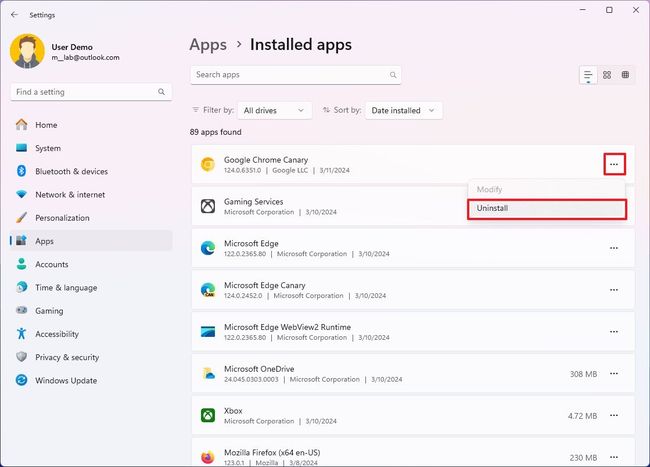650x467 pixels.
Task: Open Chrome Canary three-dot options menu
Action: [614, 164]
